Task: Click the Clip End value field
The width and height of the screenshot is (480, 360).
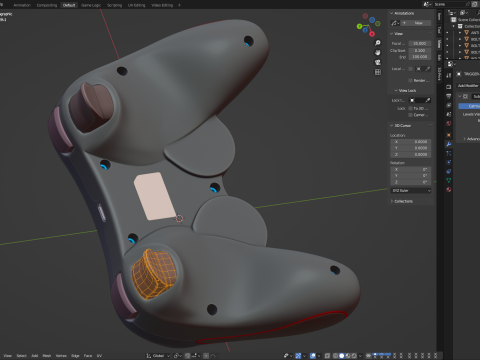Action: coord(419,57)
